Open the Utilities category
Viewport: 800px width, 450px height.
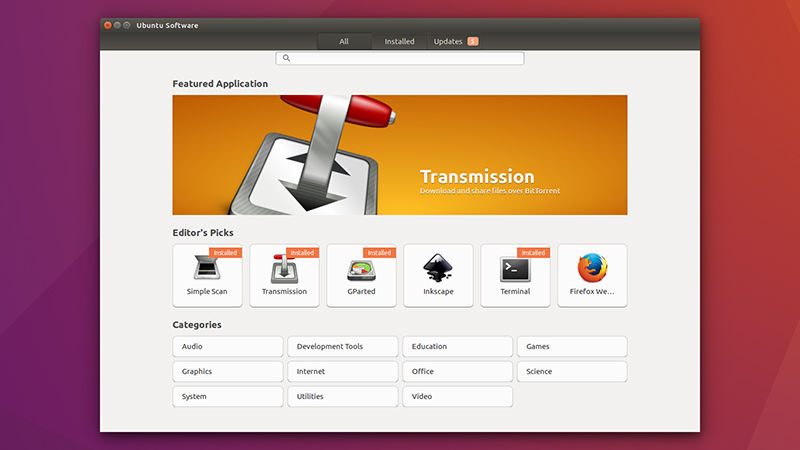[343, 397]
